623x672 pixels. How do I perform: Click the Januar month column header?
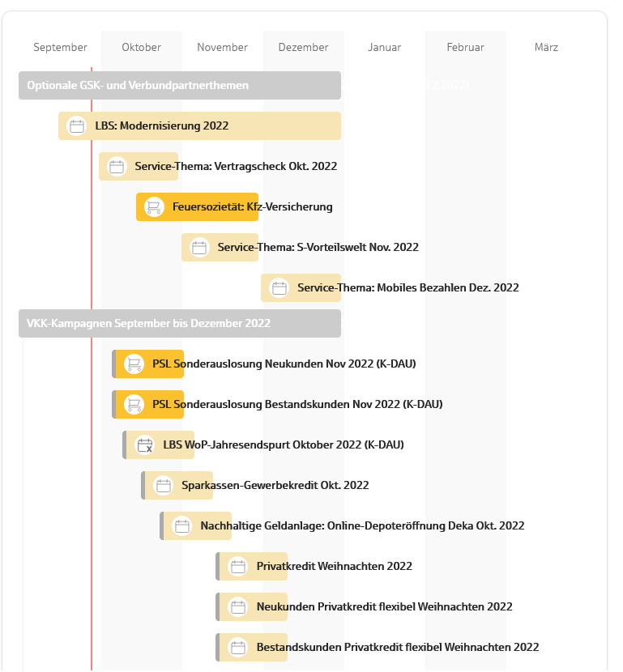[385, 48]
